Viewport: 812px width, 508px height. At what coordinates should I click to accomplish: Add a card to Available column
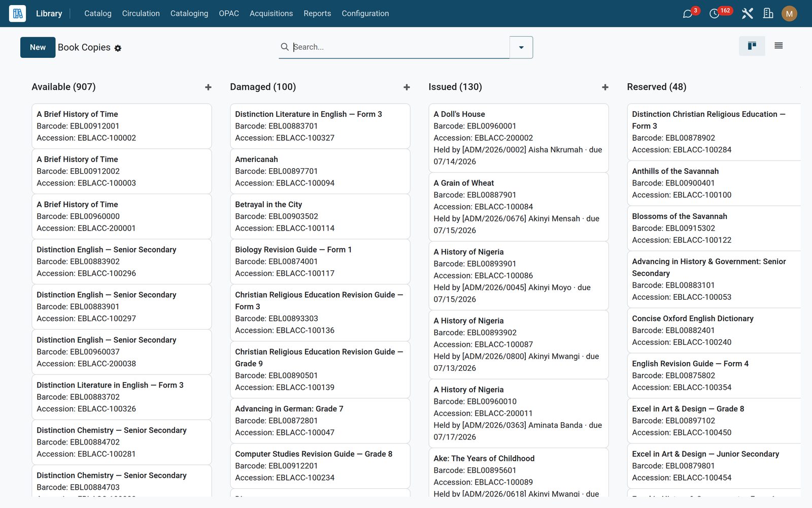point(208,87)
